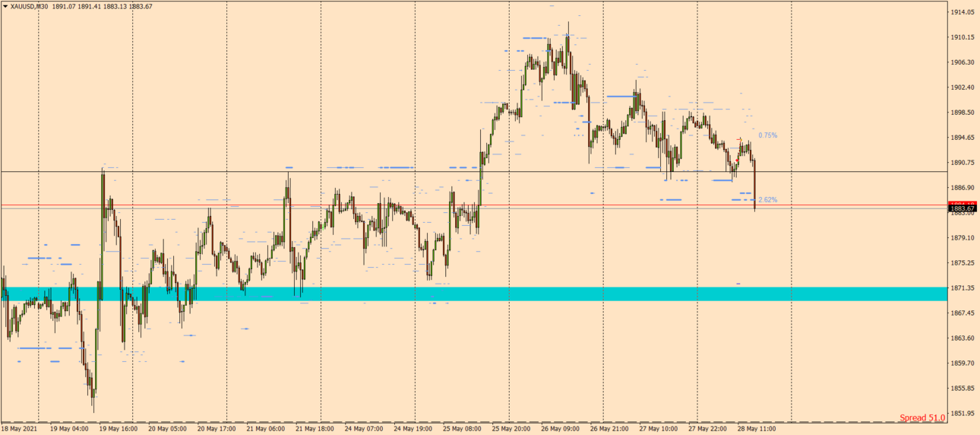Image resolution: width=980 pixels, height=435 pixels.
Task: Click the 1855.85 price axis label
Action: coord(963,389)
